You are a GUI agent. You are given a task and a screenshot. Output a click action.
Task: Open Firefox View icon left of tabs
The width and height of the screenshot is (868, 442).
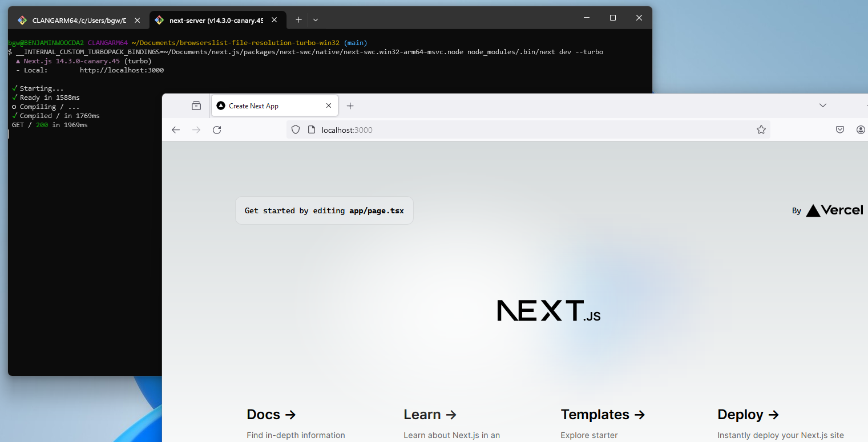(196, 106)
